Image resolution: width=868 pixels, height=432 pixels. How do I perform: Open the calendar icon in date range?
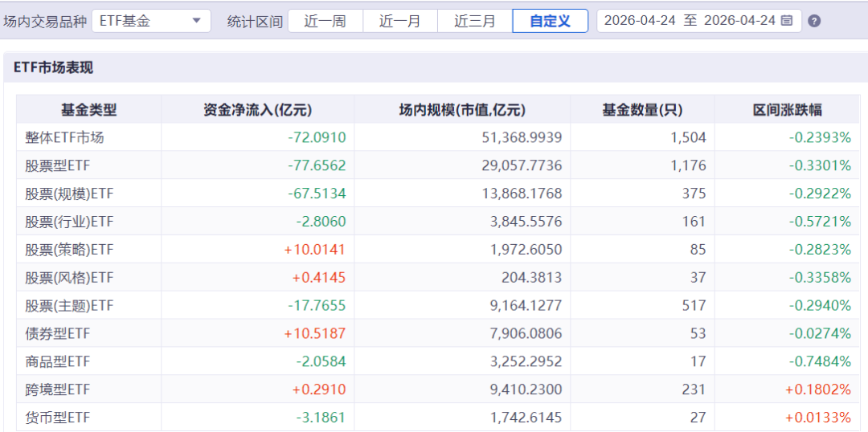tap(786, 21)
